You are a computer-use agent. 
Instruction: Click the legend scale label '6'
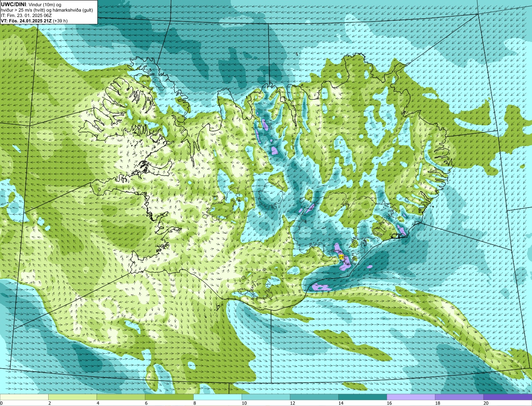[x=146, y=403]
